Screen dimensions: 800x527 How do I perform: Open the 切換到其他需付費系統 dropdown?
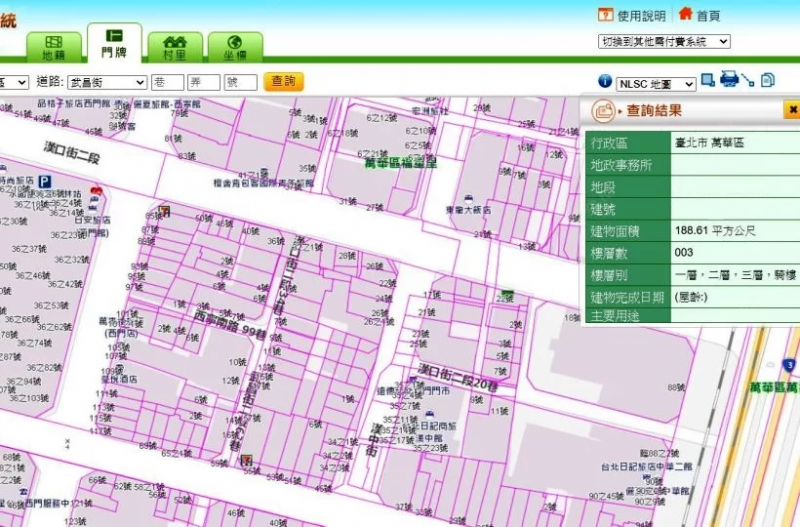coord(664,42)
